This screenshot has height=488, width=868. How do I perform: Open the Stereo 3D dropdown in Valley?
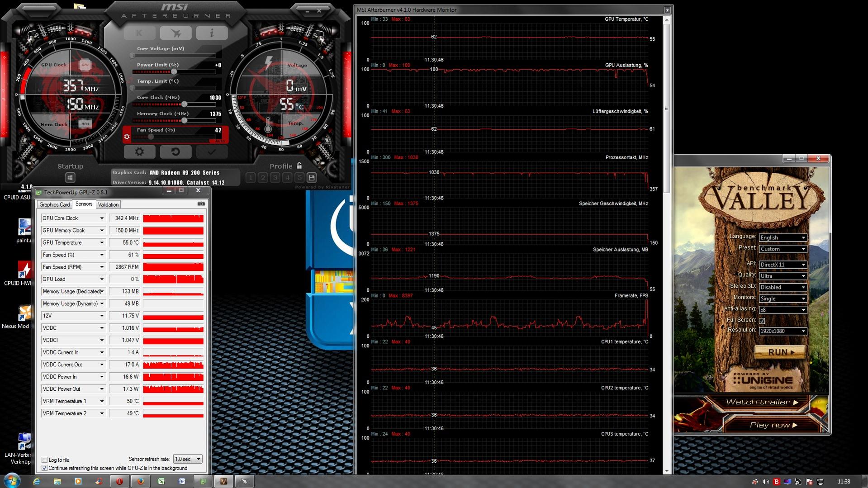click(x=783, y=287)
